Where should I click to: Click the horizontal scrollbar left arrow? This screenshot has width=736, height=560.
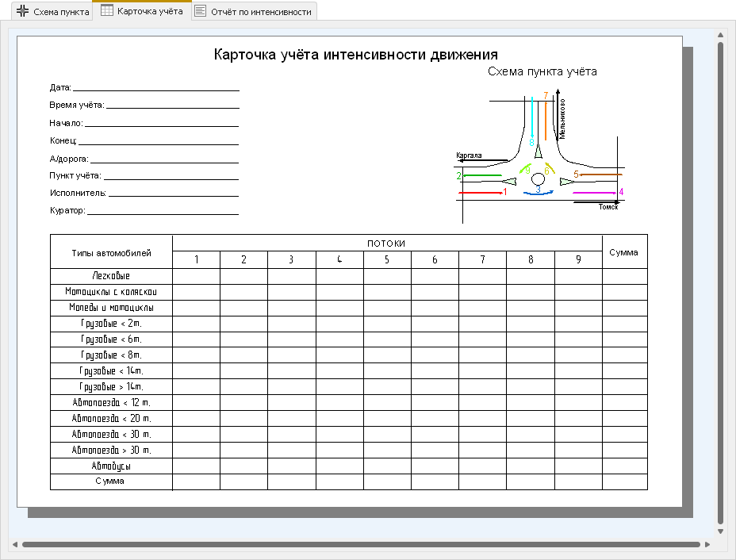(x=15, y=544)
